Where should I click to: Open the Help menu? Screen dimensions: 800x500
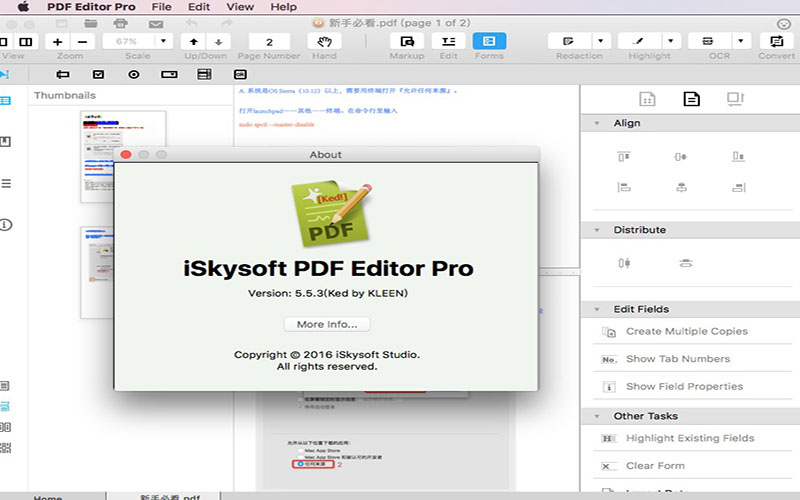284,7
